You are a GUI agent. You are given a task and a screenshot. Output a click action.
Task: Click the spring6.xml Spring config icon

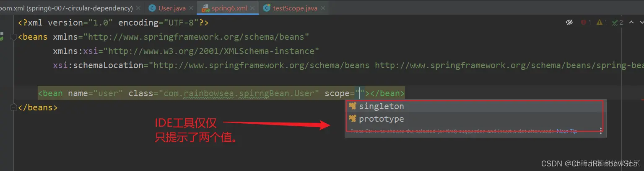coord(206,8)
